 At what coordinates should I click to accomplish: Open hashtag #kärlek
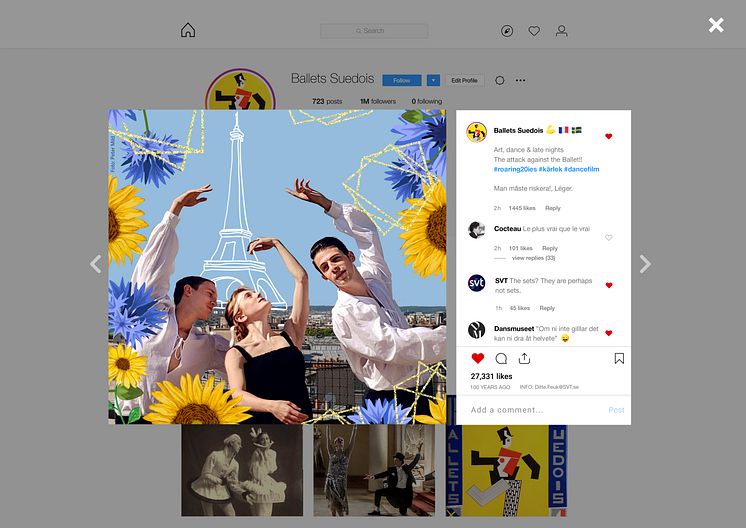click(550, 169)
